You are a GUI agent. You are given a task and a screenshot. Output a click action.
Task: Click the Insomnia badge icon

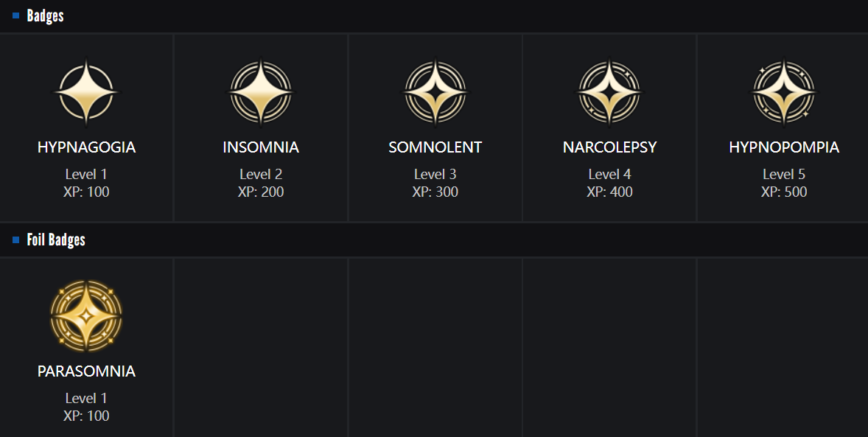pos(261,94)
